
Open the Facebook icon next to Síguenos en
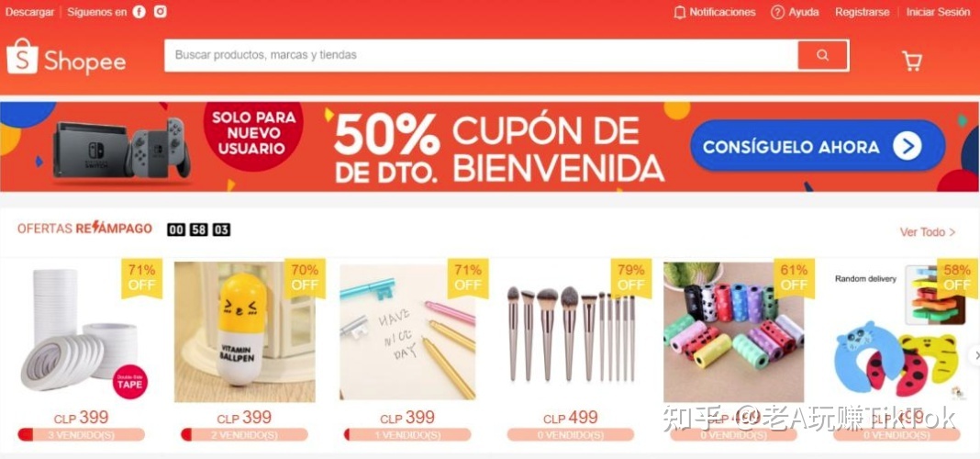click(x=139, y=12)
